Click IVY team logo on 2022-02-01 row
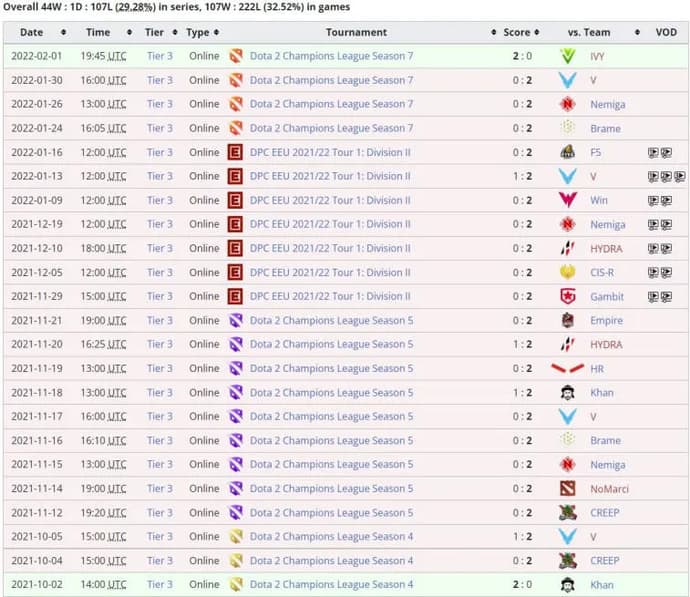 568,56
